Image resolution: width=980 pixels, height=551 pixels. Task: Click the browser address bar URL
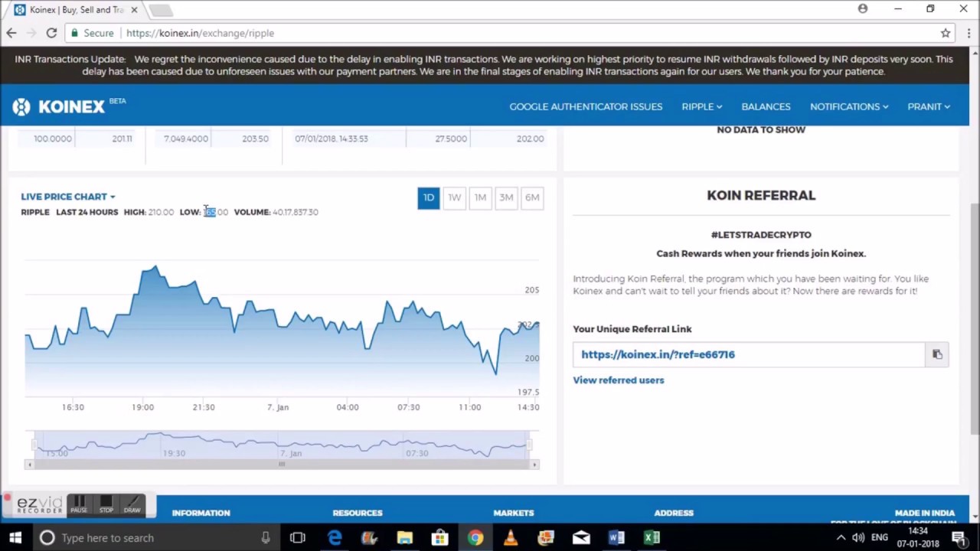[200, 33]
